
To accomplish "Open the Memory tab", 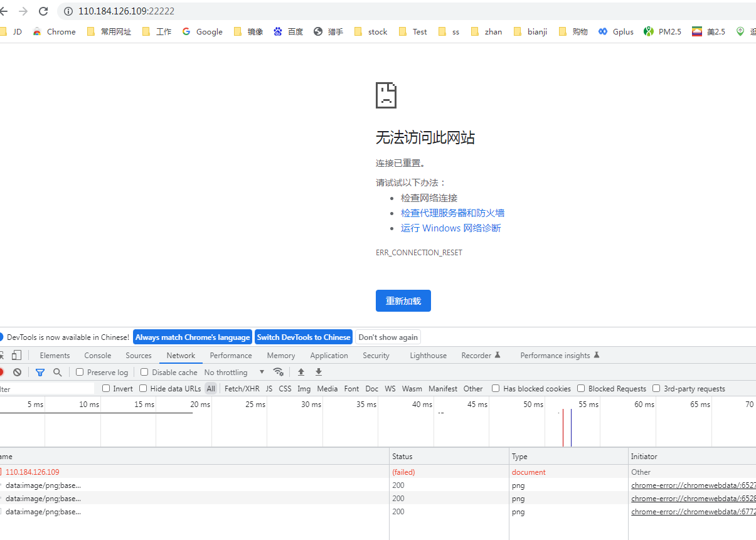I will [281, 355].
